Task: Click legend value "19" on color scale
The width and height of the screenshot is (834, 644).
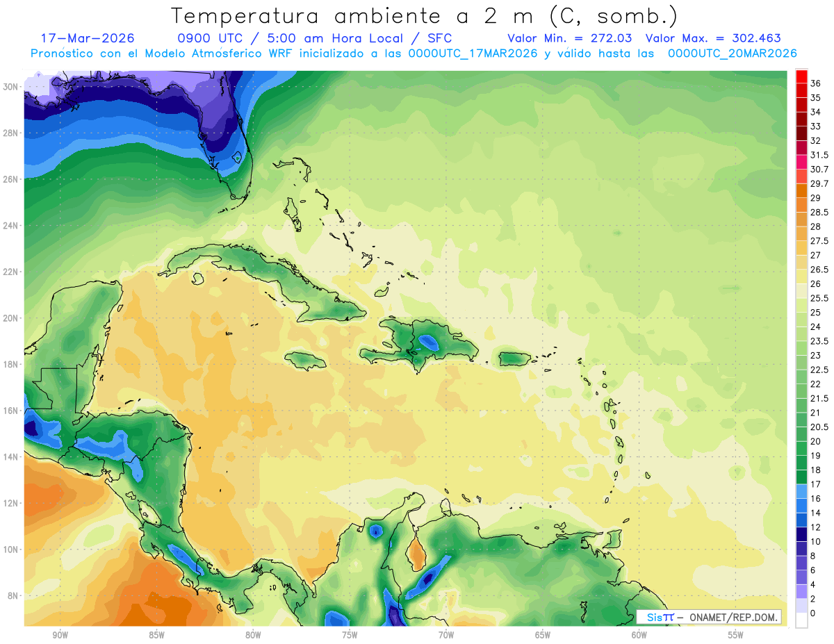Action: pos(816,456)
